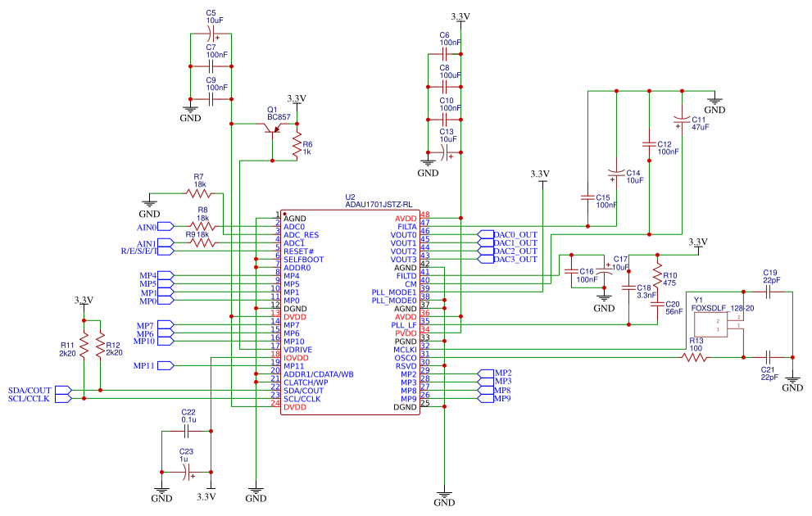812x516 pixels.
Task: Click the R7 18k resistor
Action: [199, 193]
